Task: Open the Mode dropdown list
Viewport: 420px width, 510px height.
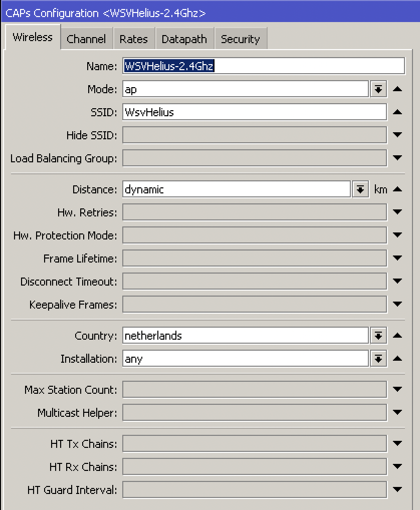Action: 378,89
